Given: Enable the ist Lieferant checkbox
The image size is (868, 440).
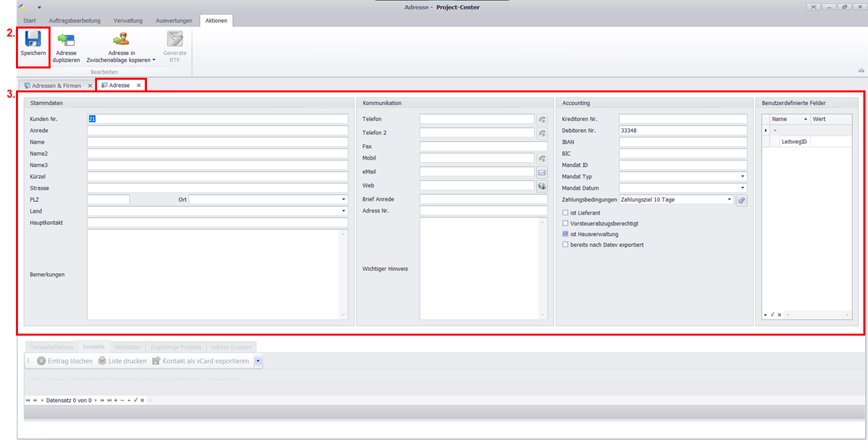Looking at the screenshot, I should [x=565, y=213].
